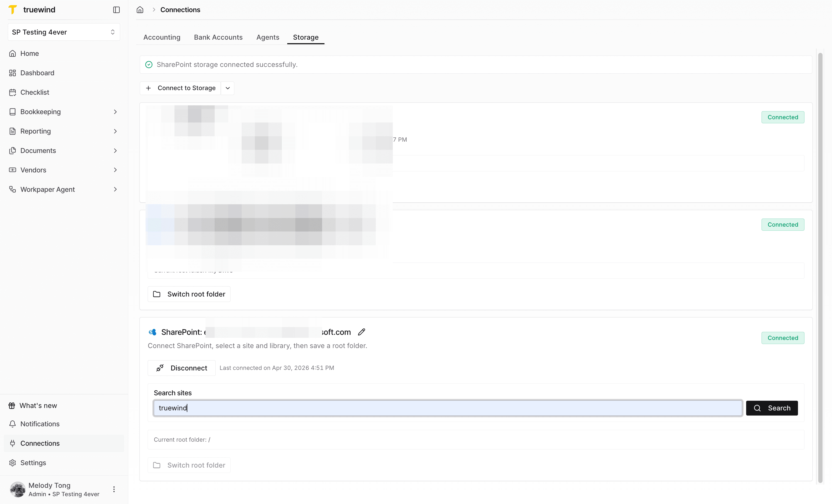Switch to the Accounting tab
Viewport: 832px width, 504px height.
(x=162, y=37)
